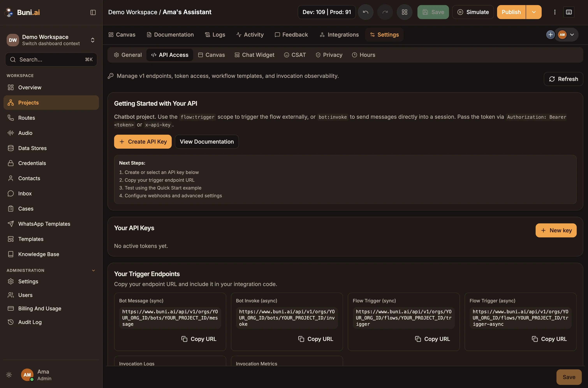Switch to the Documentation tab
588x388 pixels.
coord(170,35)
